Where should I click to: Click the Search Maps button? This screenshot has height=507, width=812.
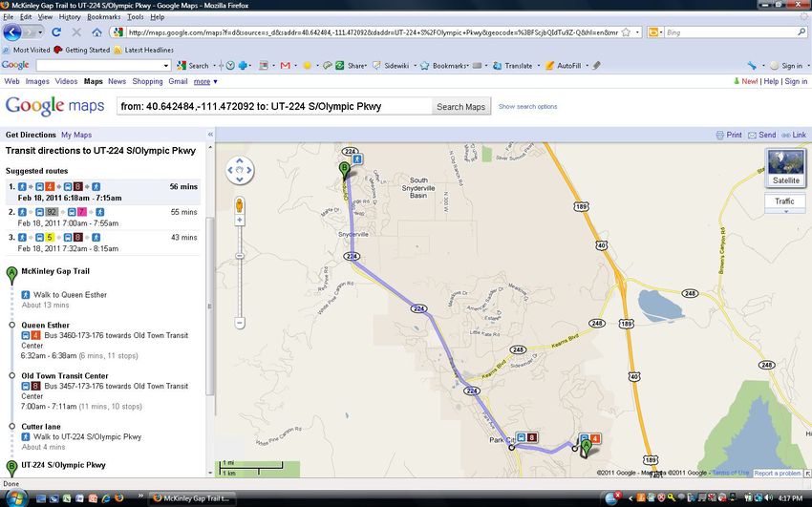tap(460, 107)
